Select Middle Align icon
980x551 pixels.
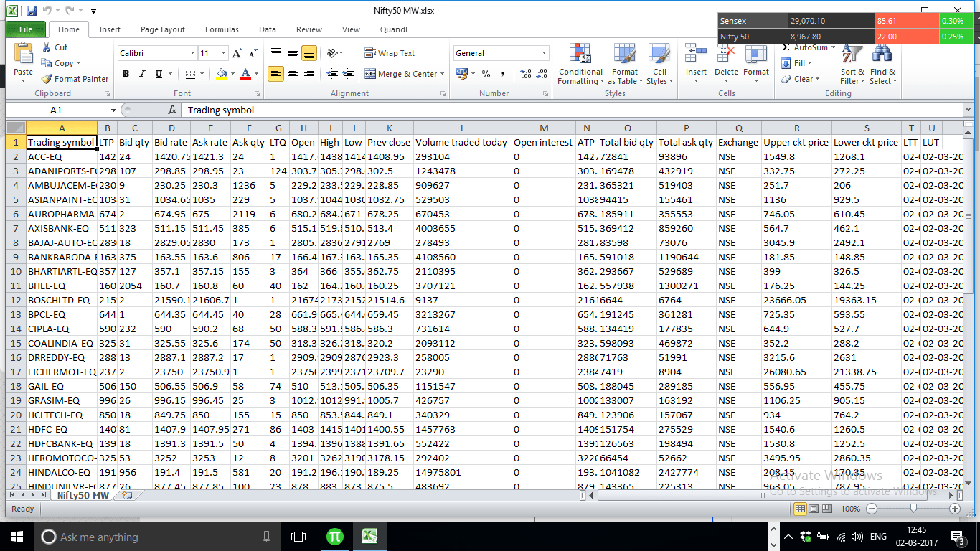click(292, 53)
